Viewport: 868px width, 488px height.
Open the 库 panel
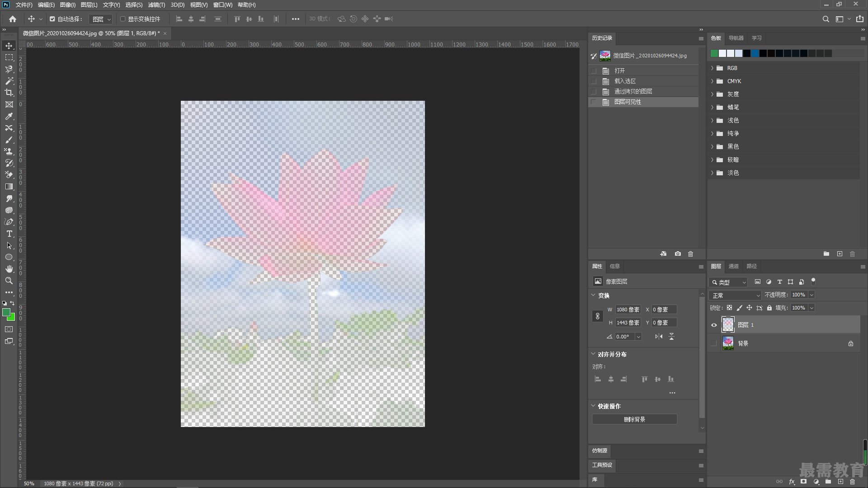(x=595, y=480)
